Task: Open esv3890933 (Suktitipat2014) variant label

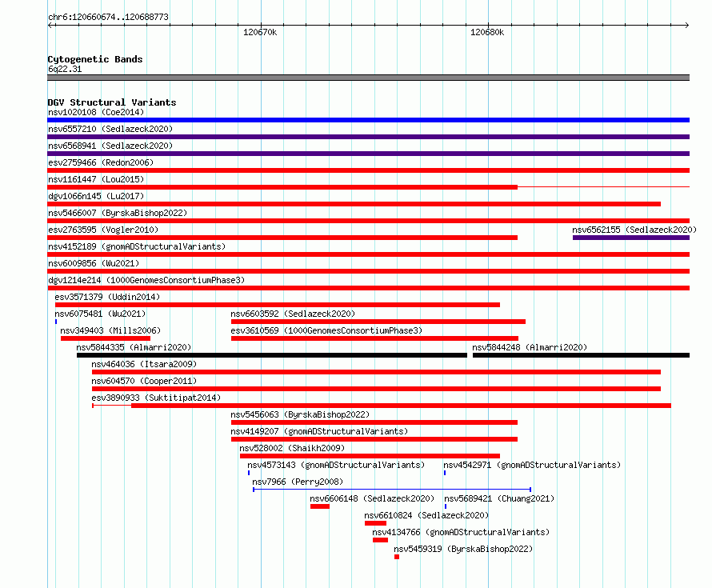Action: 156,398
